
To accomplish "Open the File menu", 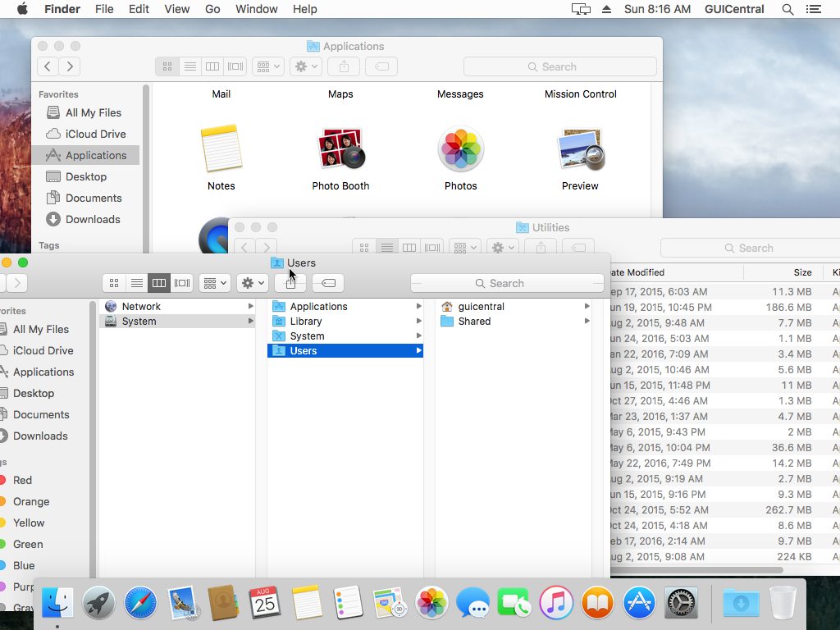I will (x=104, y=9).
